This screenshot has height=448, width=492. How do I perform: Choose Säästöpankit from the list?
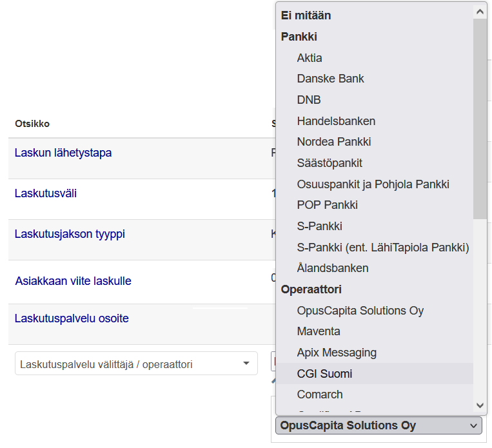click(330, 163)
